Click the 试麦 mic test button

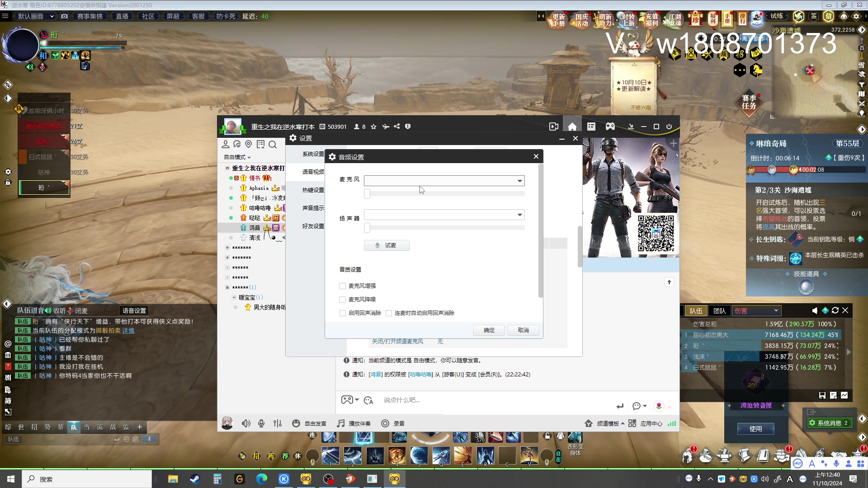[387, 245]
